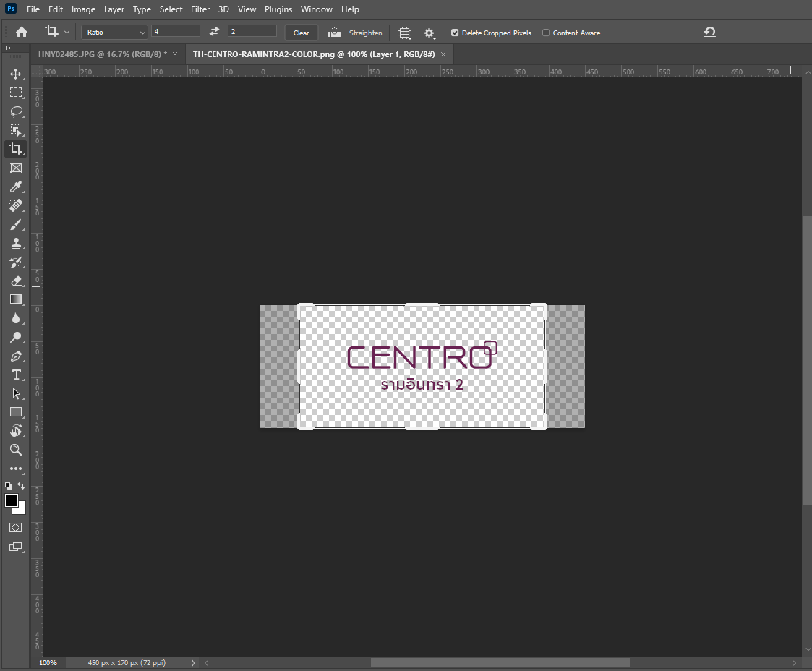Open the File menu
Viewport: 812px width, 671px height.
tap(33, 9)
